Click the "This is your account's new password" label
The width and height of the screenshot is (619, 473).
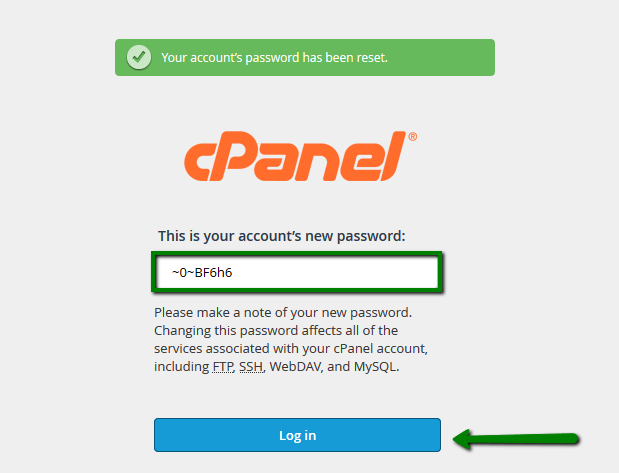[282, 236]
